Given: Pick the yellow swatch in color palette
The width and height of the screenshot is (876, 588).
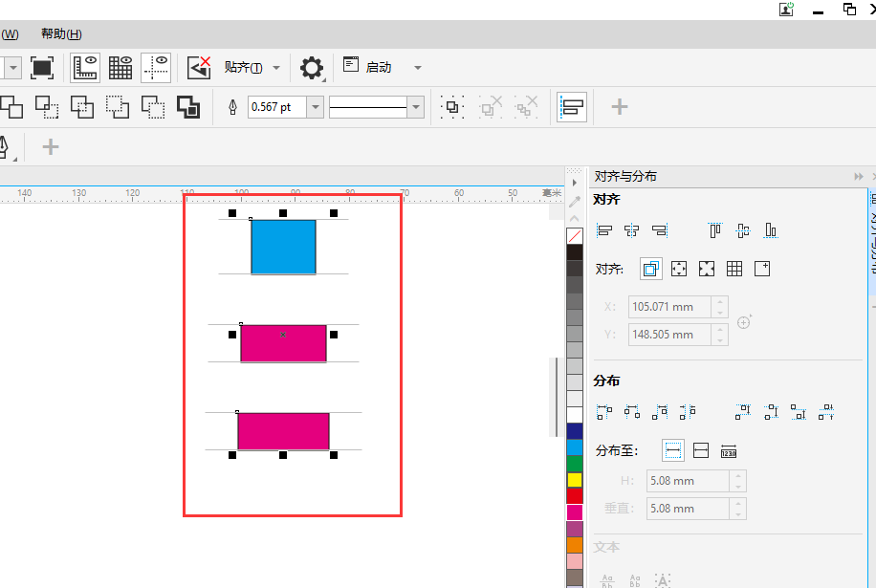Looking at the screenshot, I should 575,480.
